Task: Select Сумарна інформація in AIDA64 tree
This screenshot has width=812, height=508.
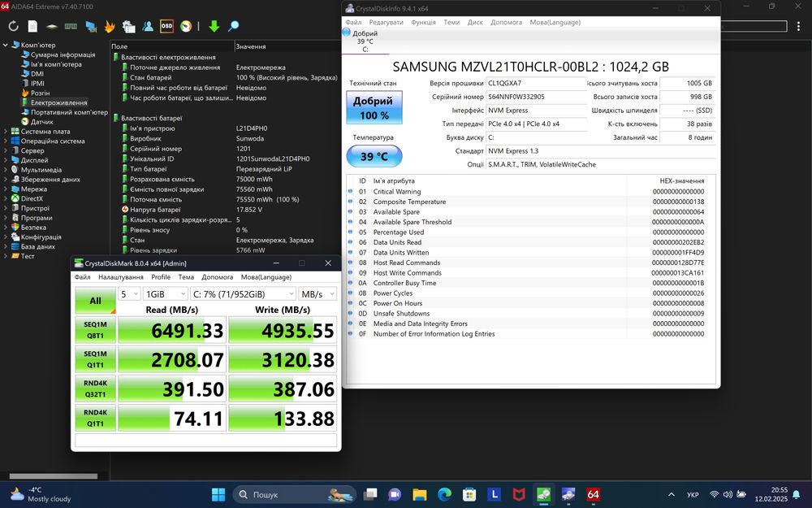Action: [63, 54]
